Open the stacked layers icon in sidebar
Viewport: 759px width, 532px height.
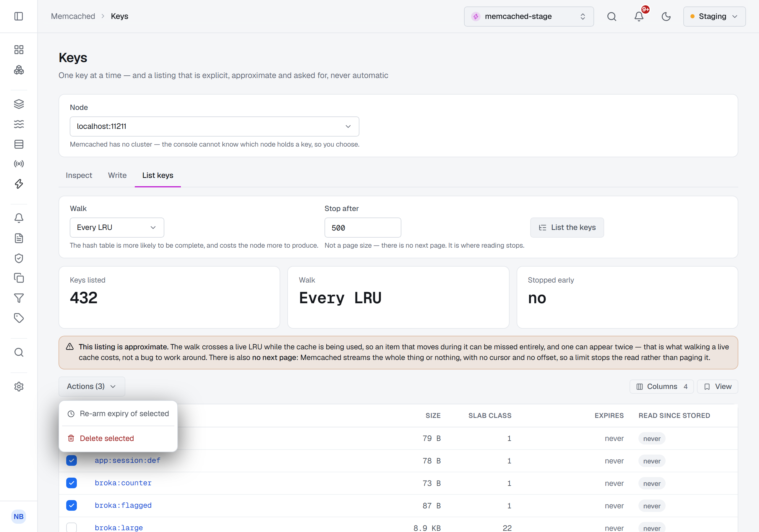pyautogui.click(x=19, y=104)
